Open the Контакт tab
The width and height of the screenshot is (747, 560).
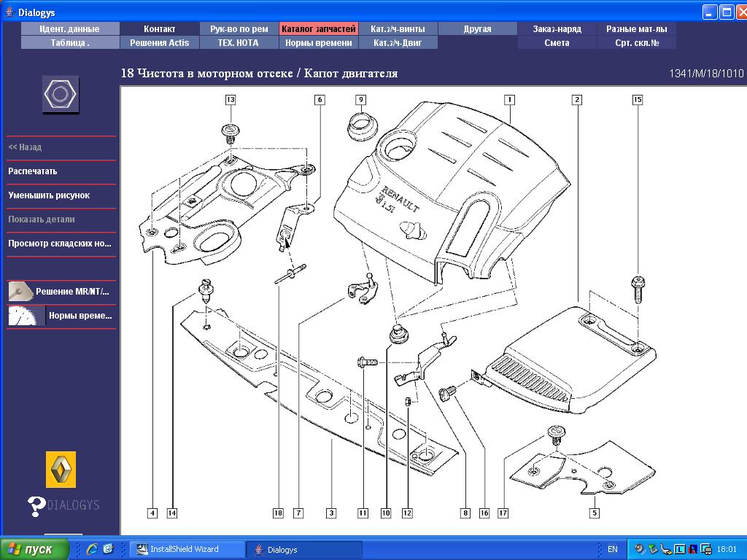coord(159,28)
